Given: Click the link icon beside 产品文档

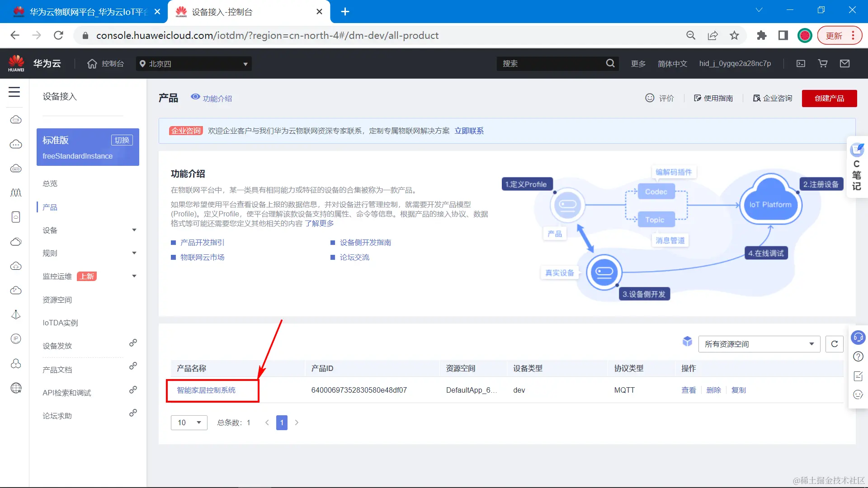Looking at the screenshot, I should (x=133, y=366).
